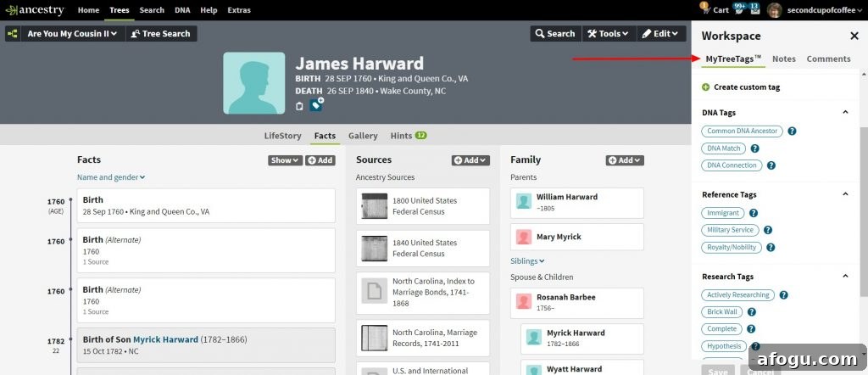868x375 pixels.
Task: Open the Trees menu
Action: (x=120, y=10)
